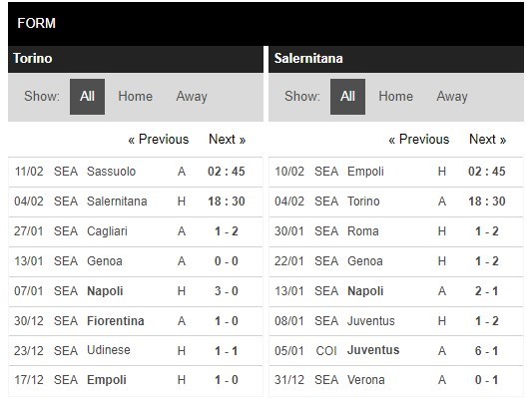Click Empoli in Torino's 17/12 row
The width and height of the screenshot is (532, 408).
tap(107, 380)
